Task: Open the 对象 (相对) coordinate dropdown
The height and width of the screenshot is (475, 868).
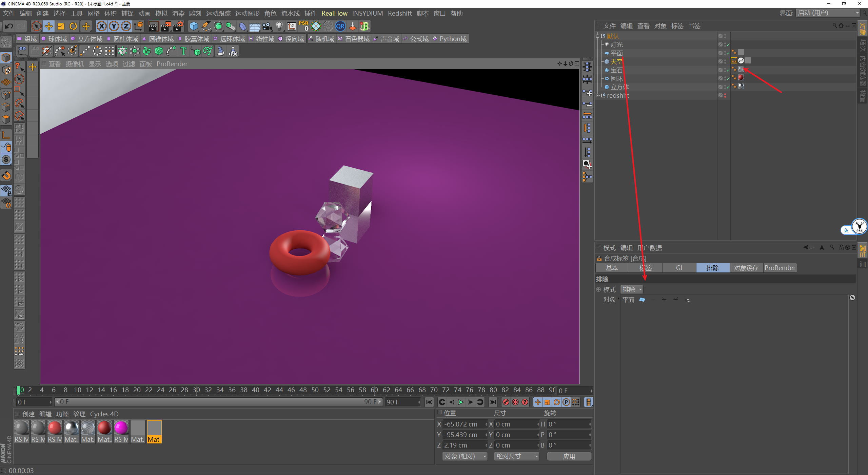Action: point(464,456)
